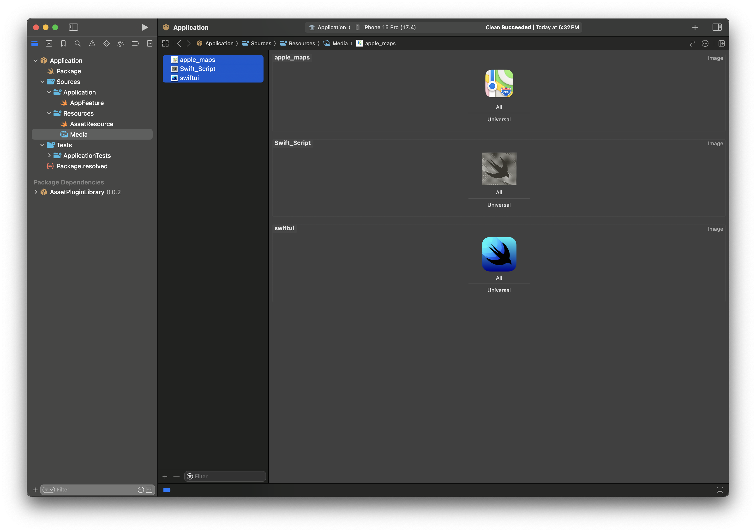
Task: Select the Application scheme in the toolbar
Action: click(327, 27)
